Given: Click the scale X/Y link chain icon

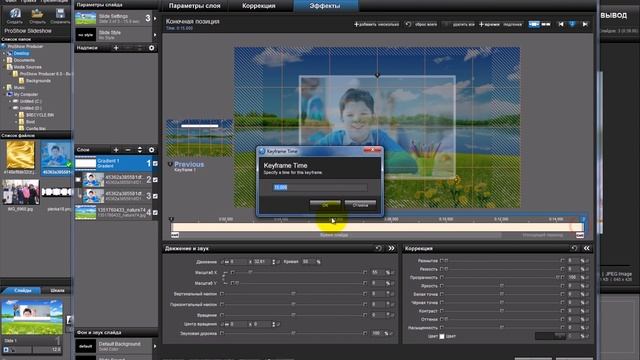Looking at the screenshot, I should coord(225,278).
